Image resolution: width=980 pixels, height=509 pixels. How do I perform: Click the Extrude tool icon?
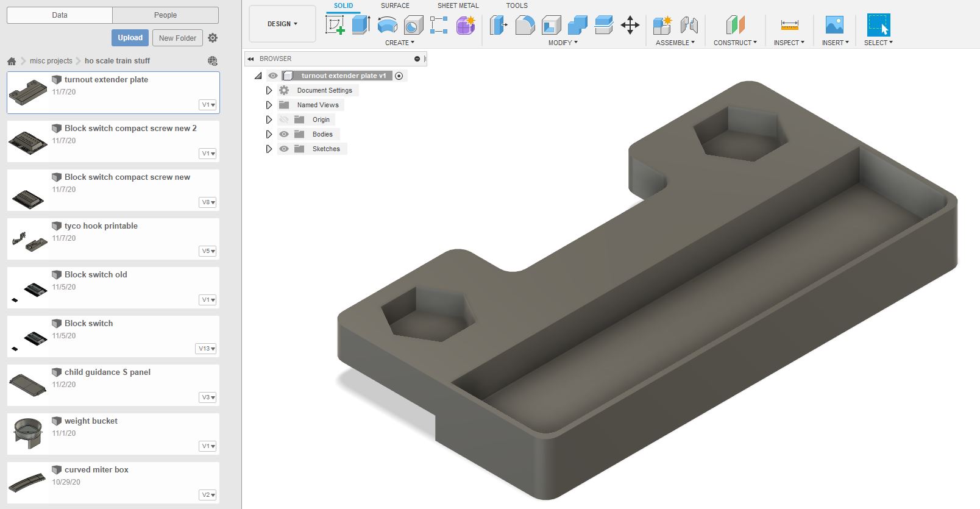point(361,25)
